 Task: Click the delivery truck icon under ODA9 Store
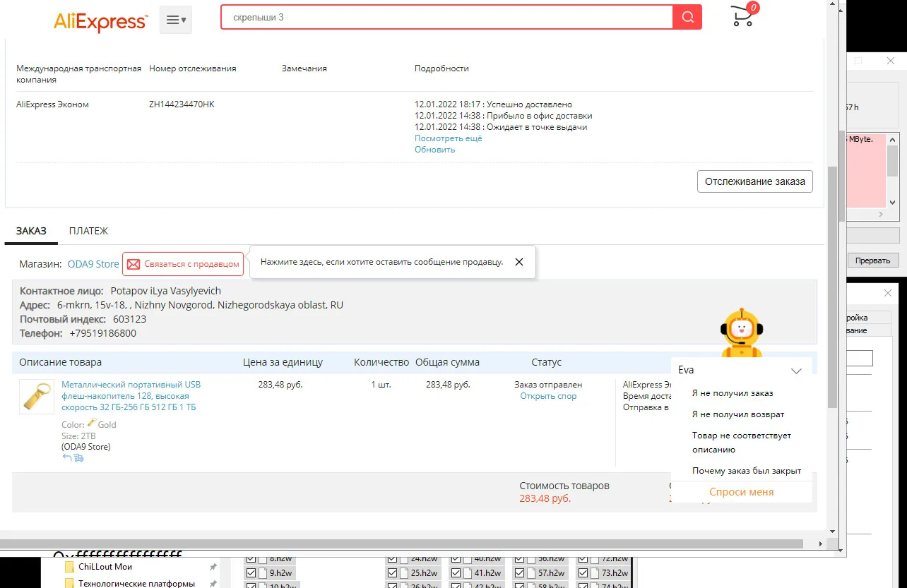[x=78, y=457]
